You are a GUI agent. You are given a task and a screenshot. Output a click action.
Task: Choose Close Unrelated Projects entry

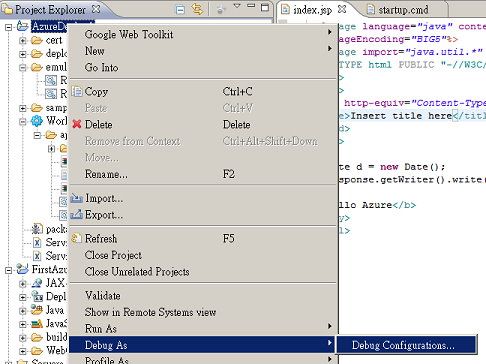(203, 272)
